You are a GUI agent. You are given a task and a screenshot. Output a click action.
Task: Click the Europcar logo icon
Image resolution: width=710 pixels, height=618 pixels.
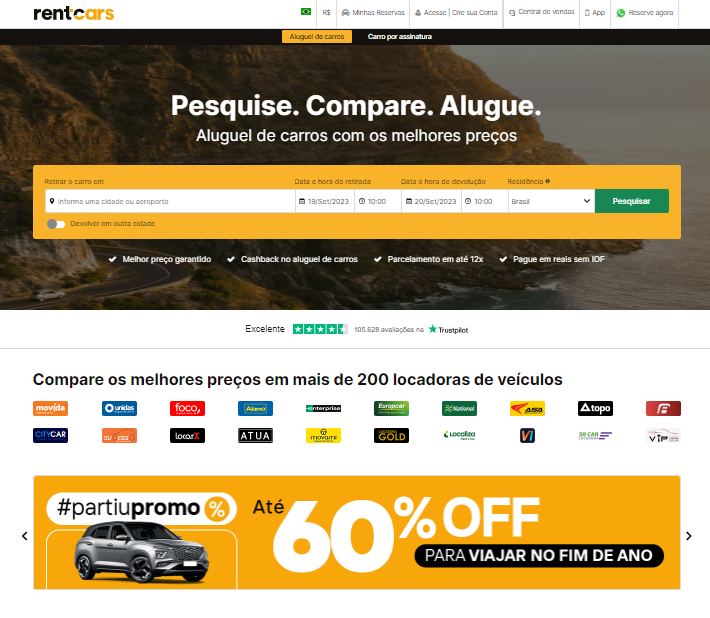[391, 408]
